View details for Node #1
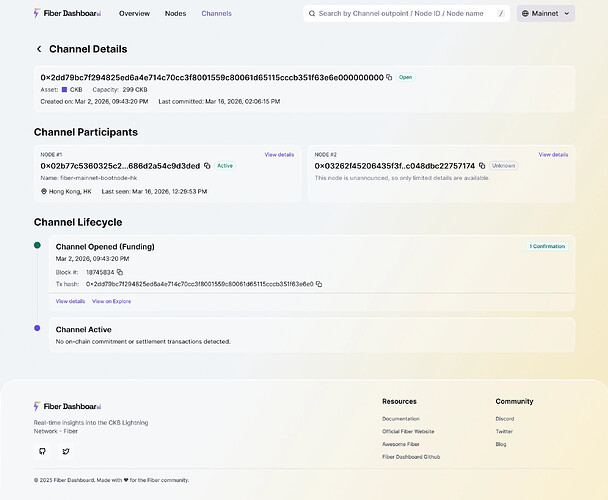608x500 pixels. [279, 155]
